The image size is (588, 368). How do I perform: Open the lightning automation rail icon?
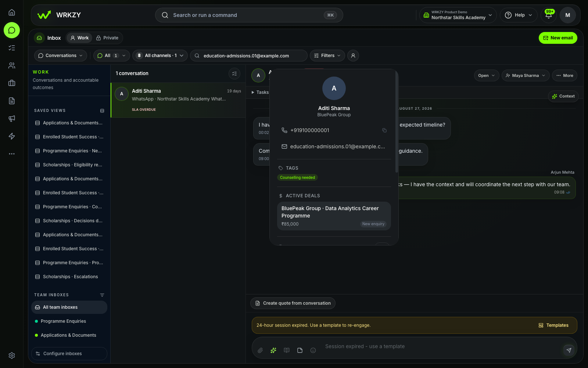click(12, 136)
